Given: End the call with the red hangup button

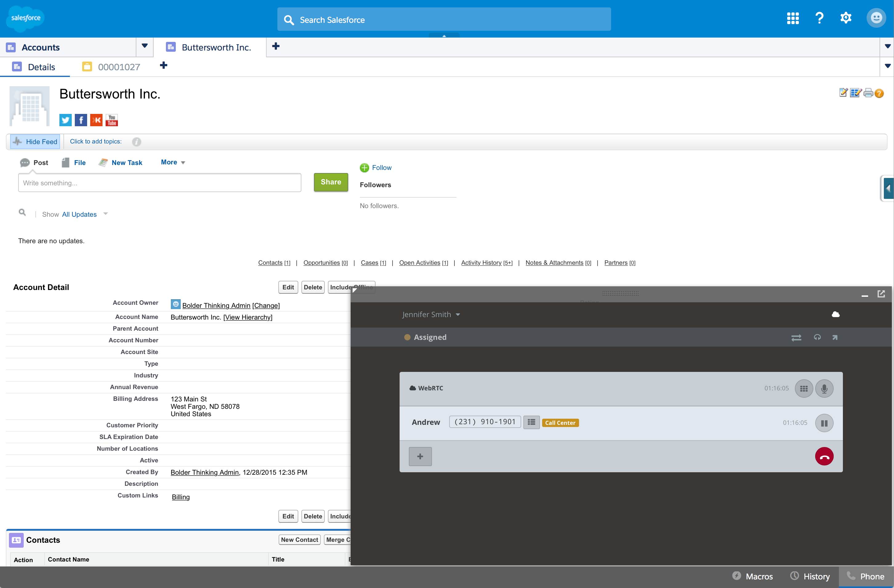Looking at the screenshot, I should (824, 457).
